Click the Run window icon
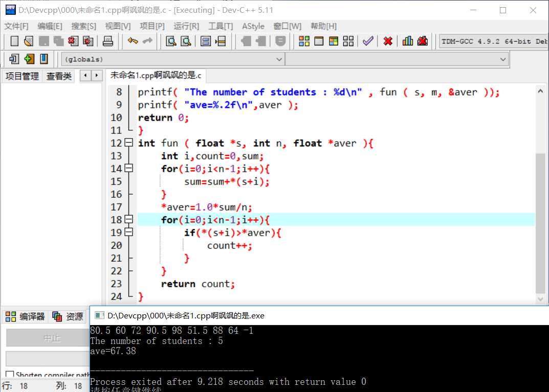Screen dimensions: 549x392 [319, 41]
